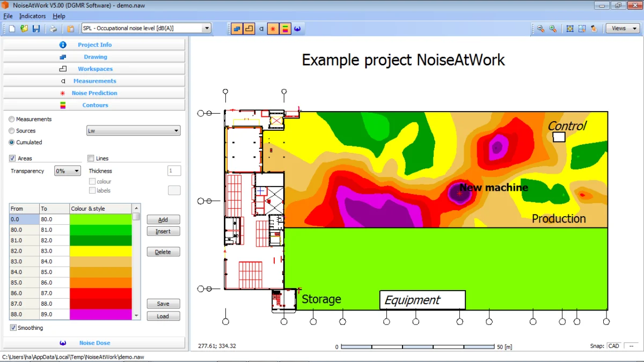The image size is (644, 362).
Task: Click the Colour & style column header
Action: tap(101, 209)
